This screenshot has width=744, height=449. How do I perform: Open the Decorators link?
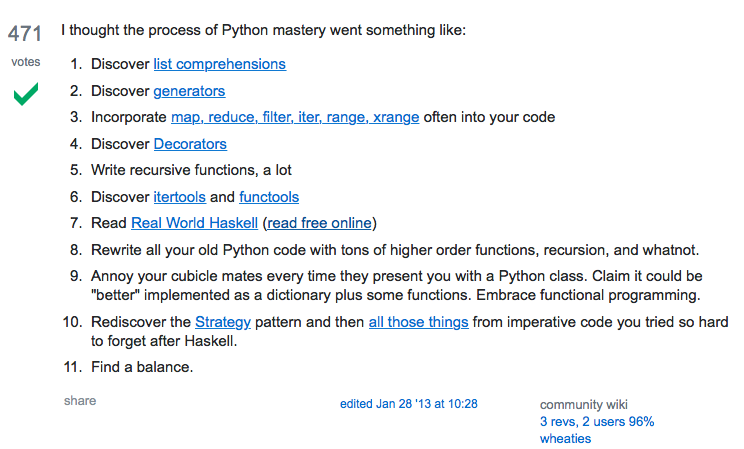pyautogui.click(x=190, y=144)
